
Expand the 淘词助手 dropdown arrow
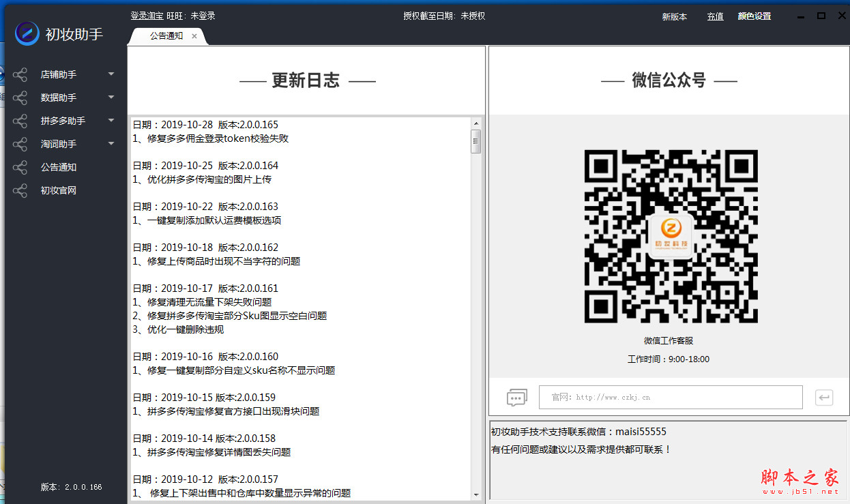111,143
